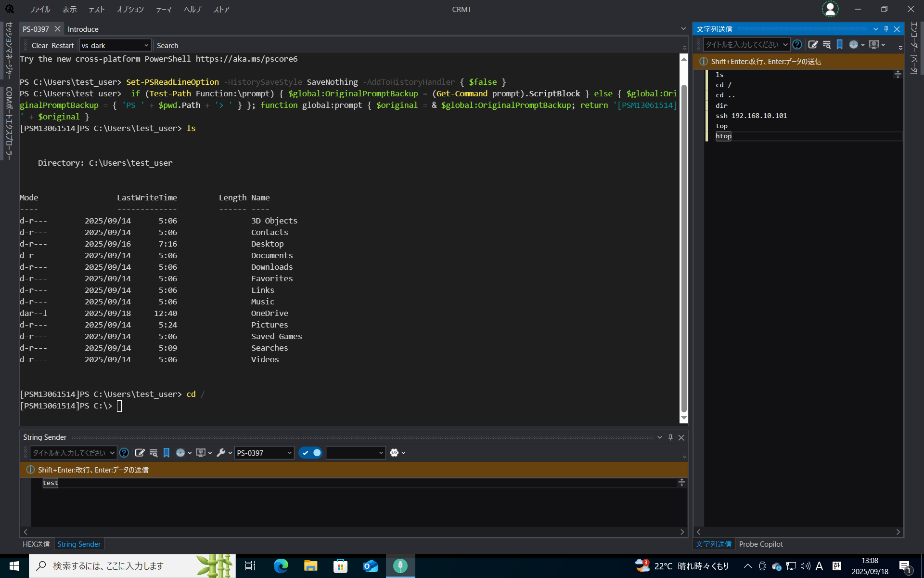Click bookmark icon in 文字列送信 panel toolbar
This screenshot has height=578, width=924.
pos(840,45)
